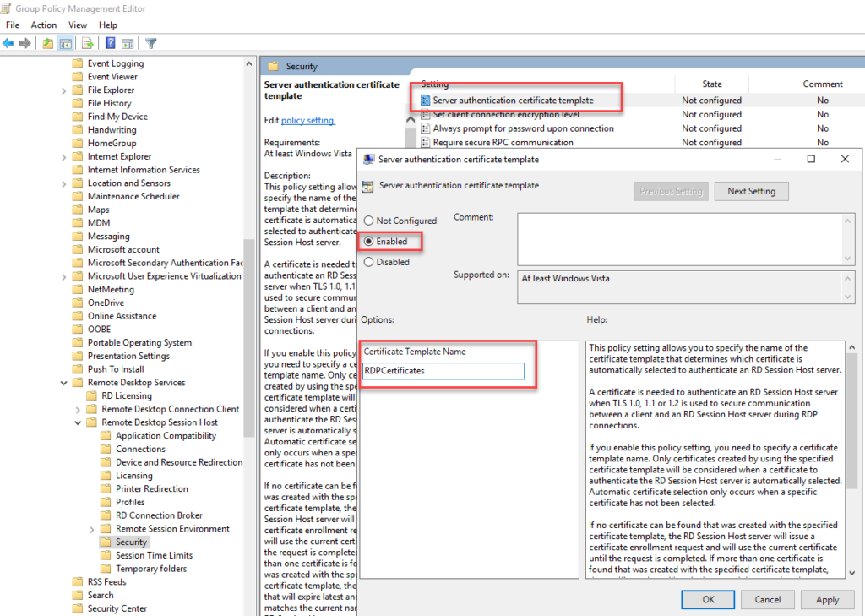Click the Security folder icon in details header
This screenshot has height=616, width=865.
coord(273,66)
